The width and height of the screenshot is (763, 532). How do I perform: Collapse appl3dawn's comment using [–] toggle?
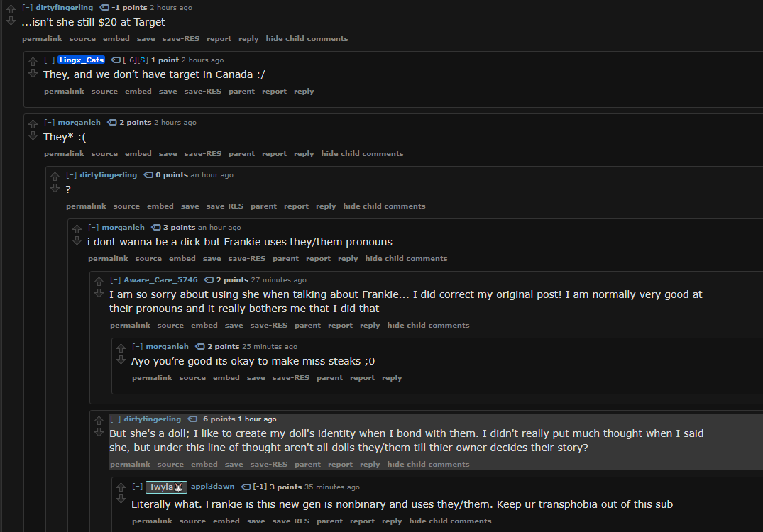[x=137, y=487]
